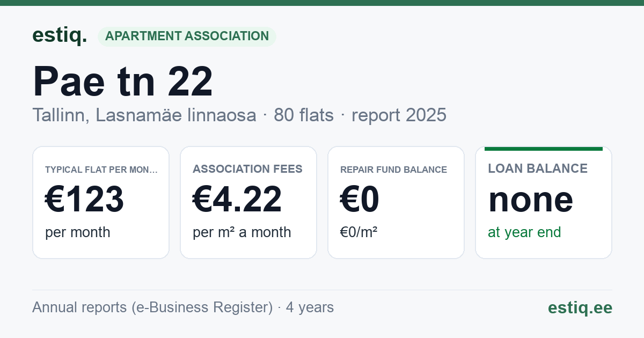This screenshot has height=338, width=644.
Task: Click the €4.22 value
Action: click(237, 199)
